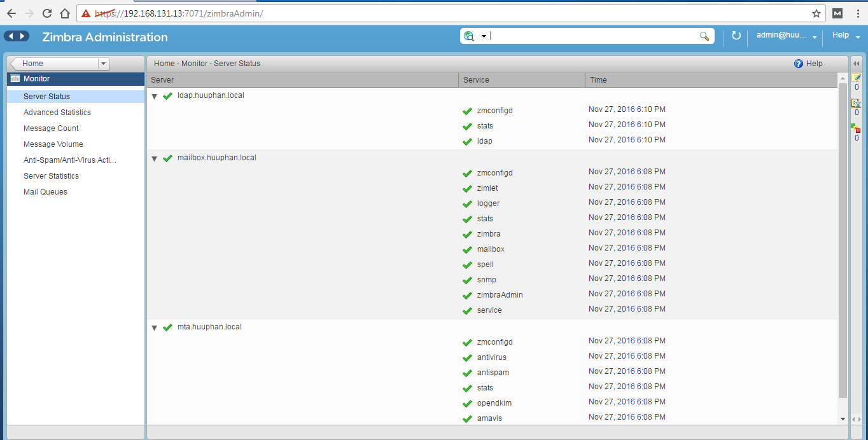
Task: Select the spell service row text
Action: click(x=486, y=265)
